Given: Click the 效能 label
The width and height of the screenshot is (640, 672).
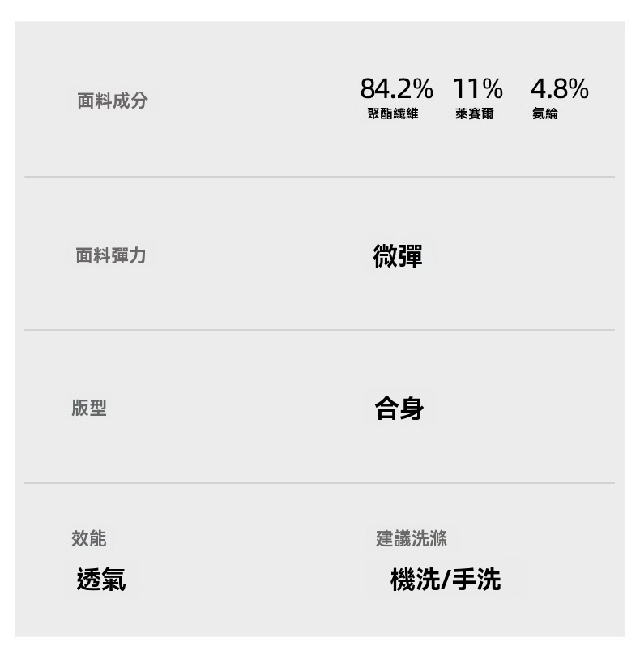Looking at the screenshot, I should [x=89, y=538].
